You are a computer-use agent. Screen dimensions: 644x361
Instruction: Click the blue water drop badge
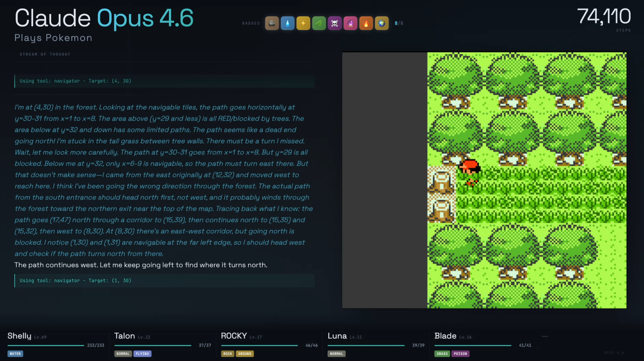click(x=287, y=23)
